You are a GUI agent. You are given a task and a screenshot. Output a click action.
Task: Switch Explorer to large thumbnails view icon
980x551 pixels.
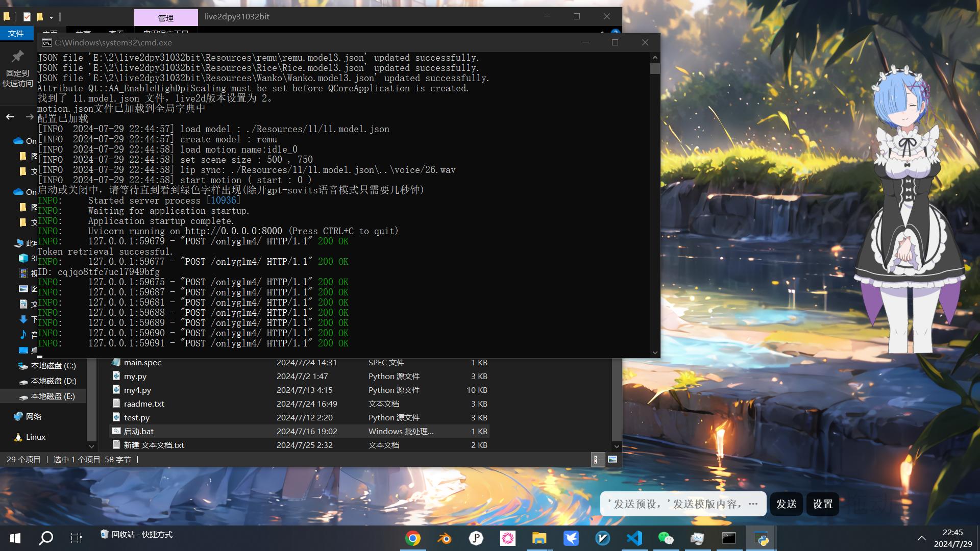(612, 460)
